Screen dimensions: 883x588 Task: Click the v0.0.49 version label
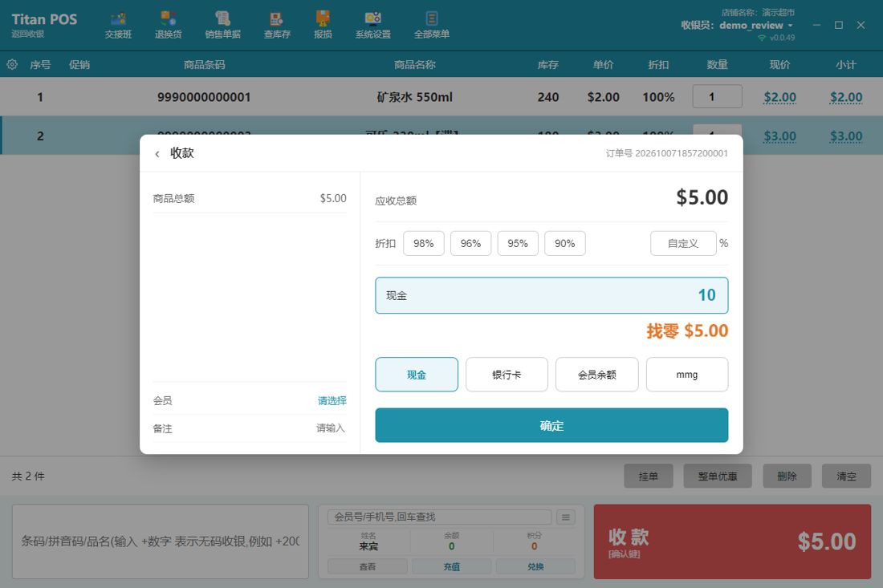coord(782,38)
